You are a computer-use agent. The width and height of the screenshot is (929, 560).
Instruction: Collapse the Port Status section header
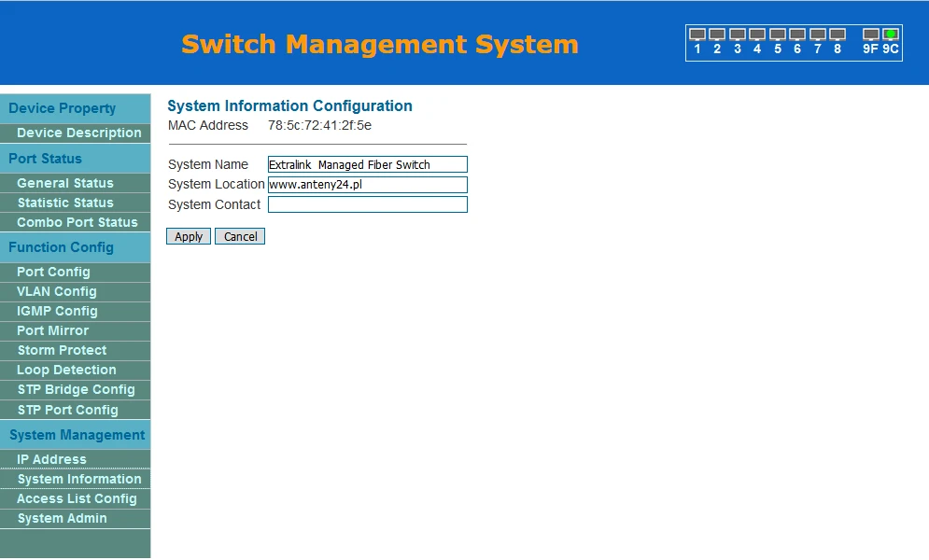45,159
